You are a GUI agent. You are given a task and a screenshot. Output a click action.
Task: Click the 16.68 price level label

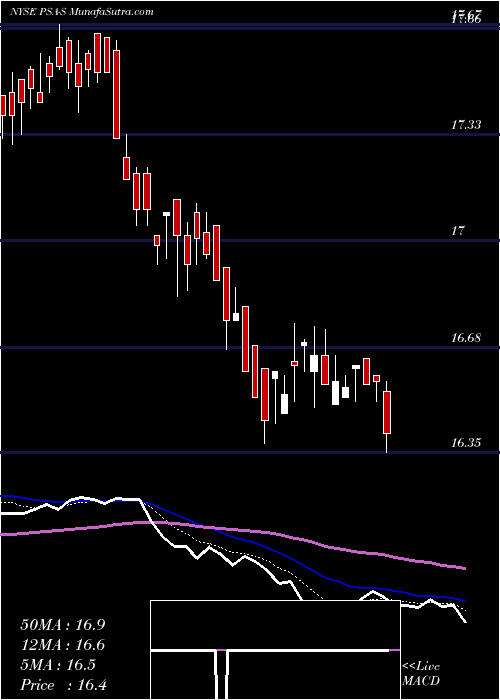[466, 338]
